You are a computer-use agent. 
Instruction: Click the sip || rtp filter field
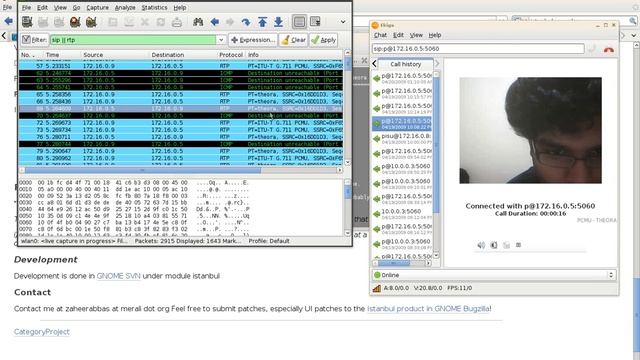point(133,40)
